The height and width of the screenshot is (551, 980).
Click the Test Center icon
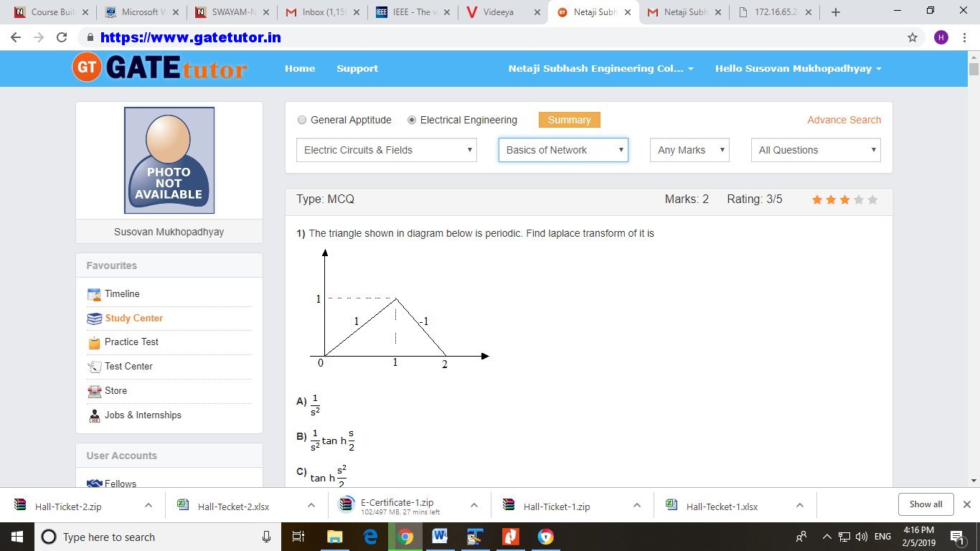click(x=94, y=367)
